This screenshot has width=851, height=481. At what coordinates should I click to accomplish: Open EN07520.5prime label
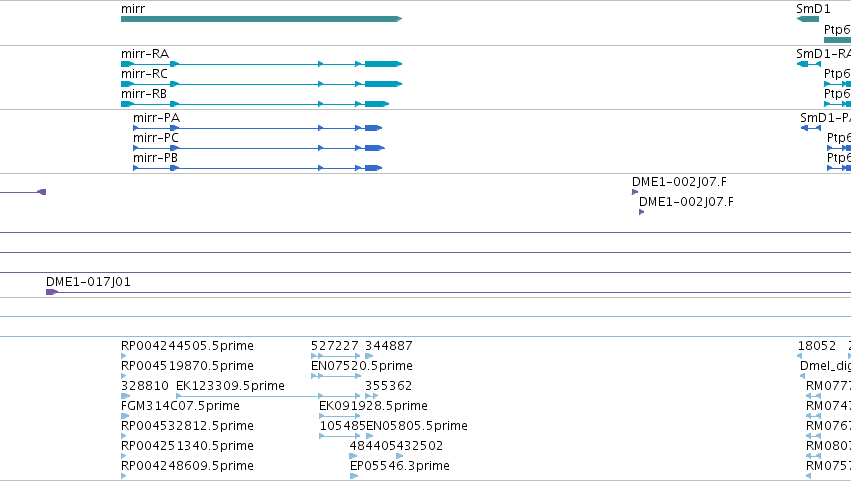coord(361,366)
